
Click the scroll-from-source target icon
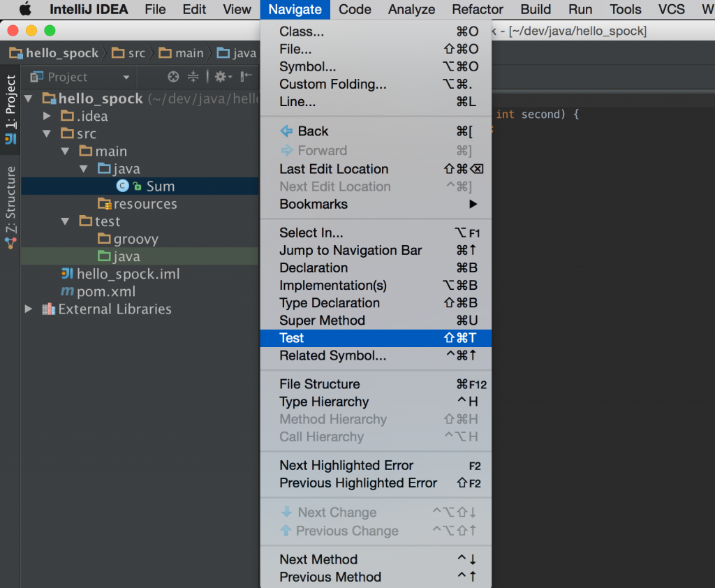click(173, 77)
